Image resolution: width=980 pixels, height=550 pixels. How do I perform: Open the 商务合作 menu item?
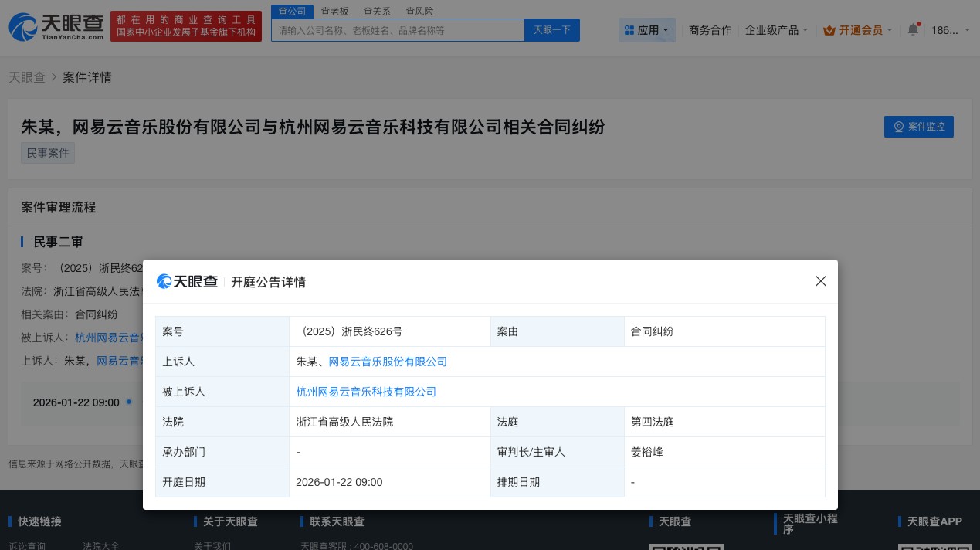point(710,30)
